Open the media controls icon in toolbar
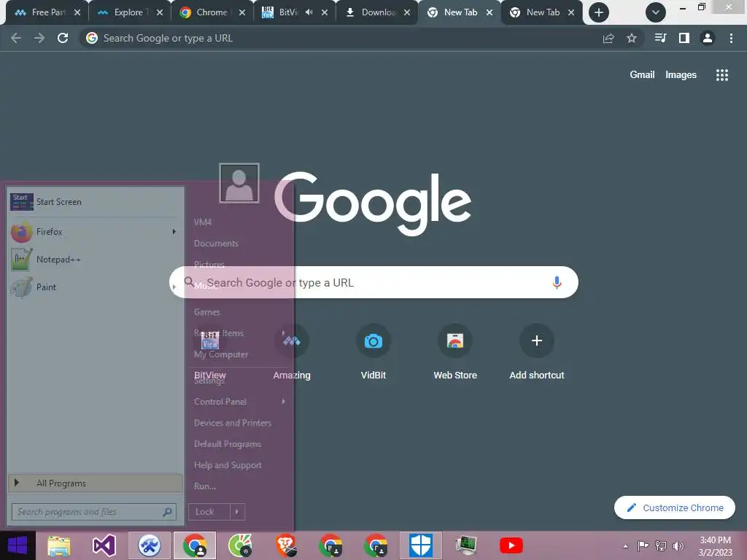Image resolution: width=747 pixels, height=560 pixels. pos(660,38)
